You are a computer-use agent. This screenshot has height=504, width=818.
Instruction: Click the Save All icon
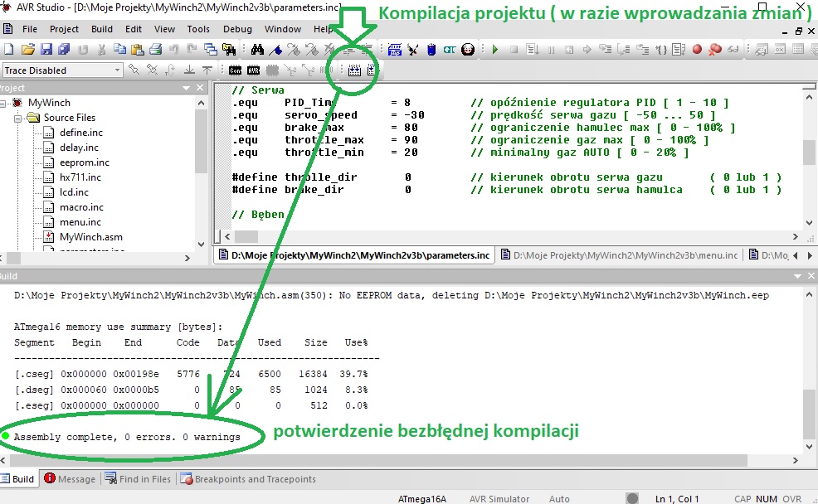coord(64,48)
